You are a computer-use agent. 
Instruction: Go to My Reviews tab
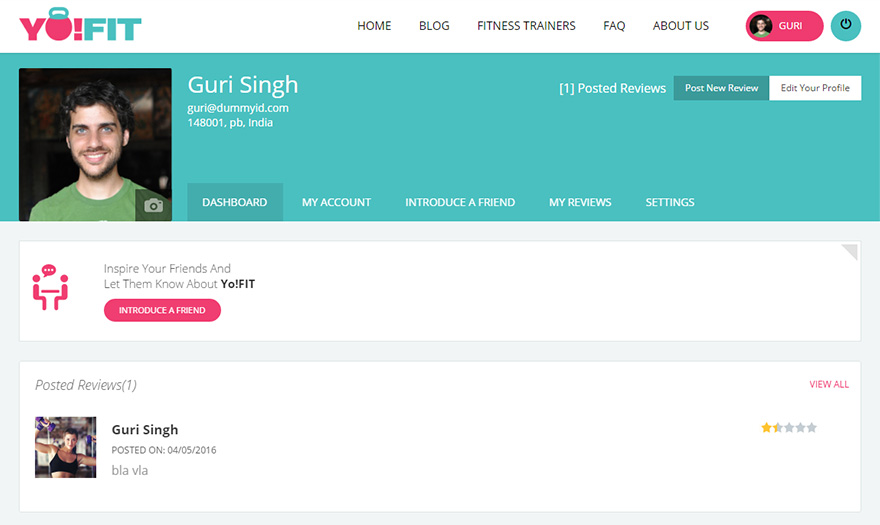point(580,202)
